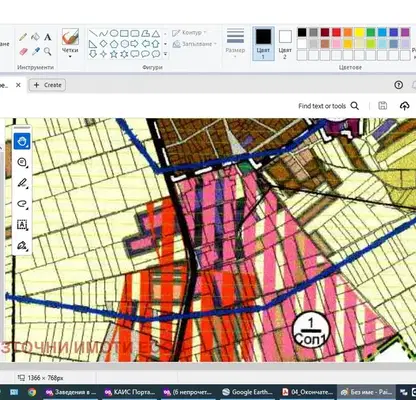The height and width of the screenshot is (400, 416).
Task: Select the Цвят 1 color button
Action: tap(263, 43)
